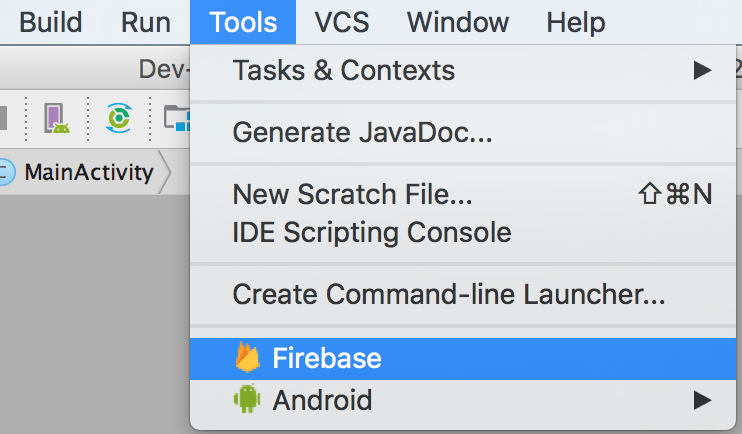Open the Project Structure toolbar icon

click(177, 118)
